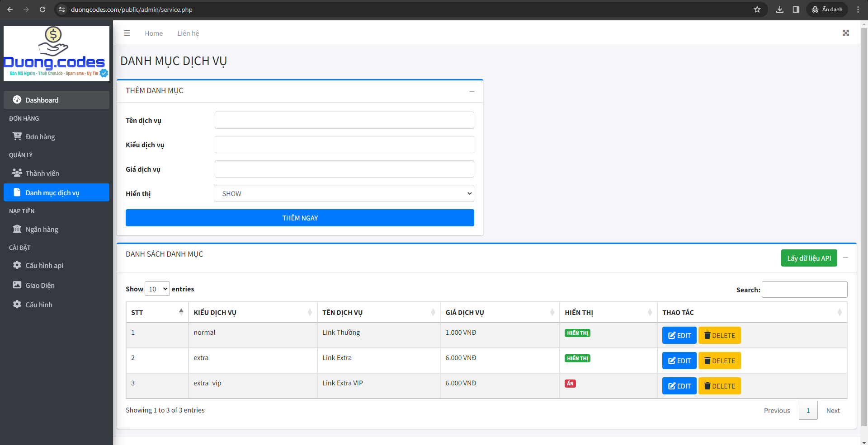The image size is (868, 445).
Task: Go to Thành viên management page
Action: tap(42, 173)
